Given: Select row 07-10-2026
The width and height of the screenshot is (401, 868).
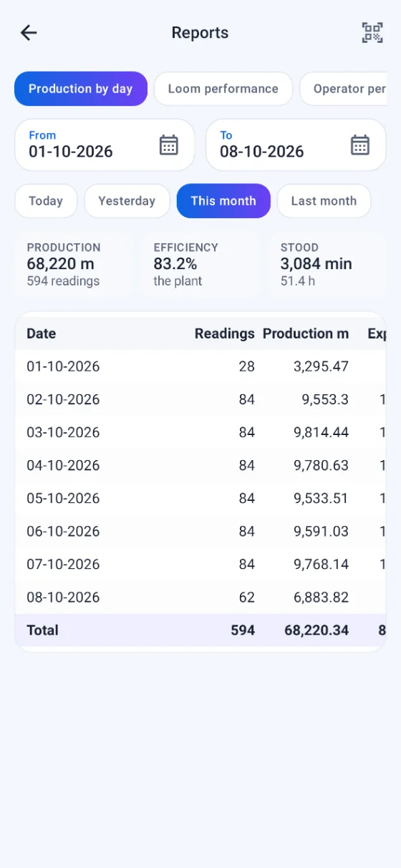Looking at the screenshot, I should (x=200, y=564).
